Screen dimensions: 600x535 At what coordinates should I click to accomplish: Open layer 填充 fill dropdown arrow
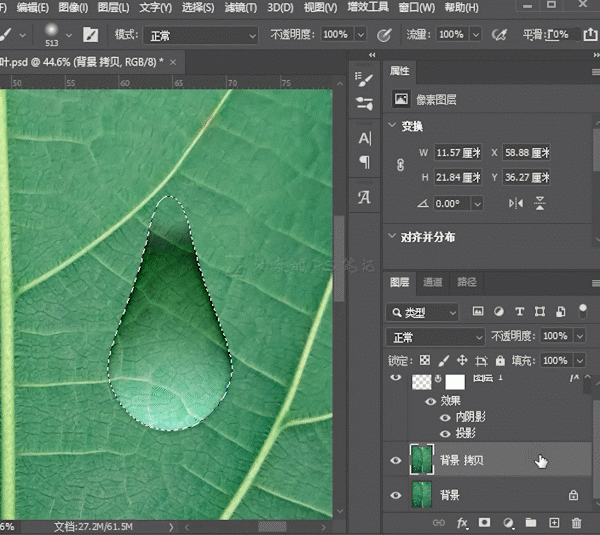[x=580, y=360]
